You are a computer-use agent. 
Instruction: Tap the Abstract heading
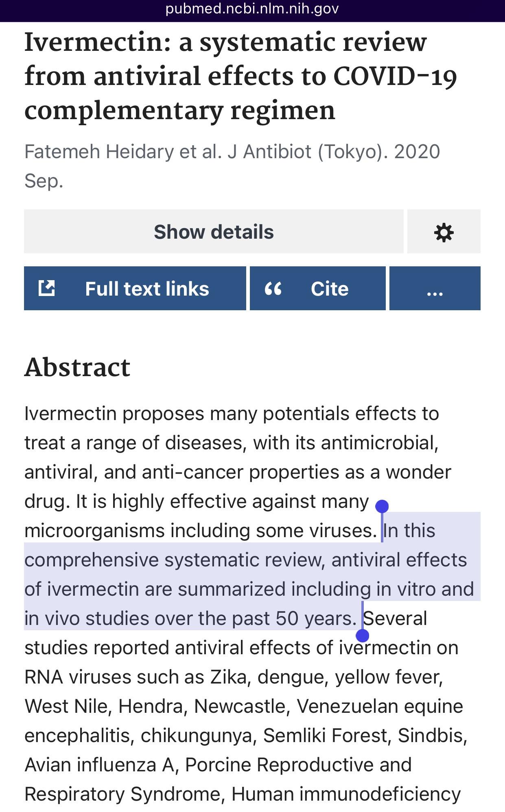pos(77,367)
